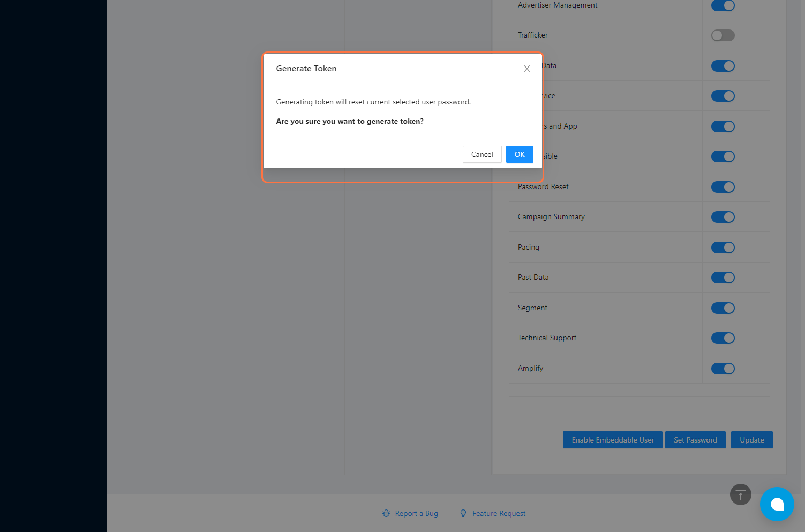Click the 'Amplify' label
This screenshot has width=805, height=532.
531,368
